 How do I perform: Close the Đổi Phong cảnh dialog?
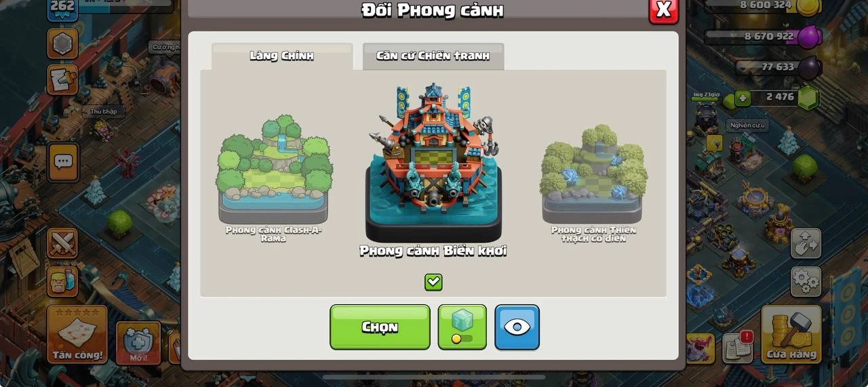coord(663,10)
